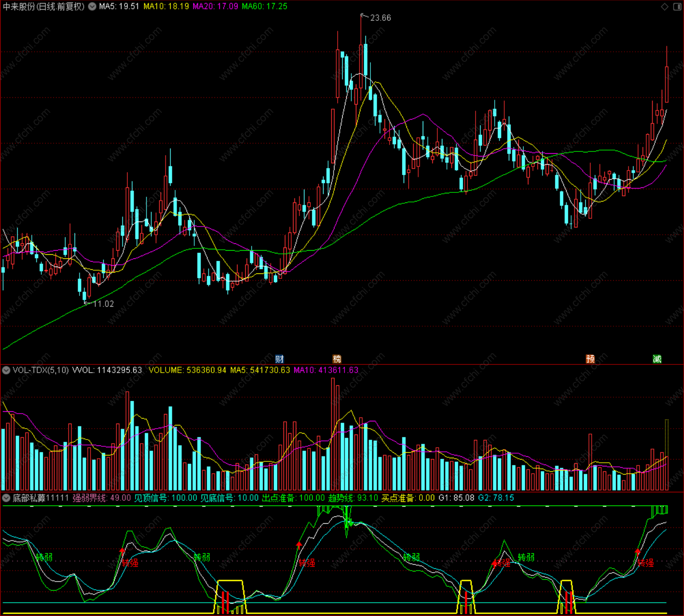Click the 强弱界线: 49.00 value

coord(101,498)
